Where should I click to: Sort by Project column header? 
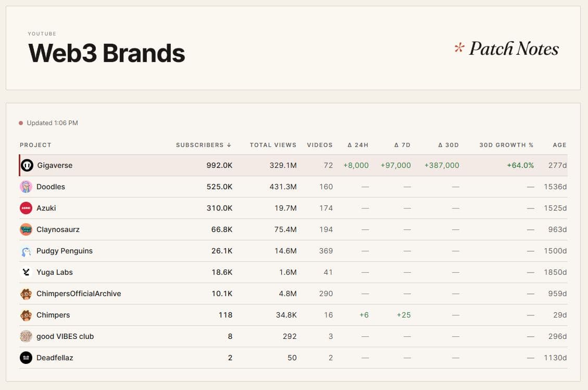(x=35, y=145)
